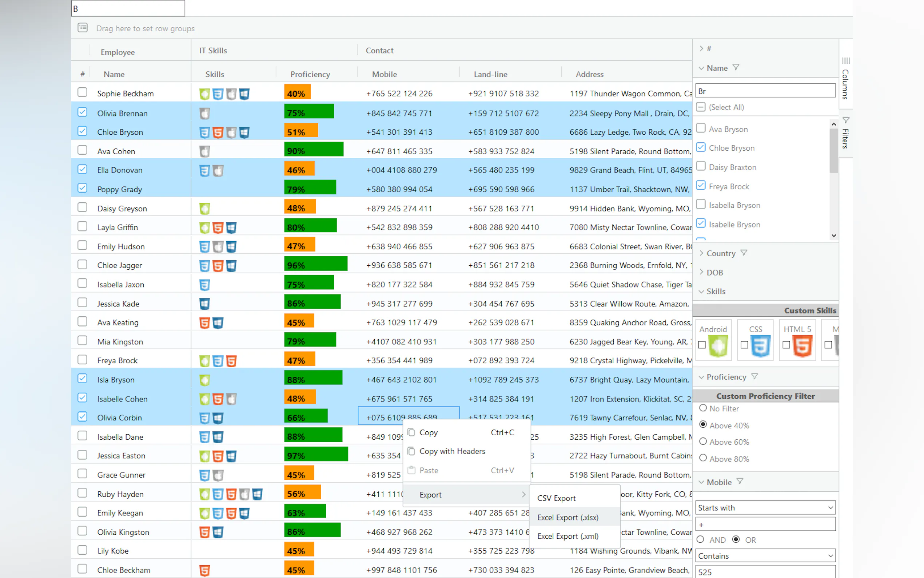Expand the Country filter section
Screen dimensions: 924x578
[x=701, y=253]
